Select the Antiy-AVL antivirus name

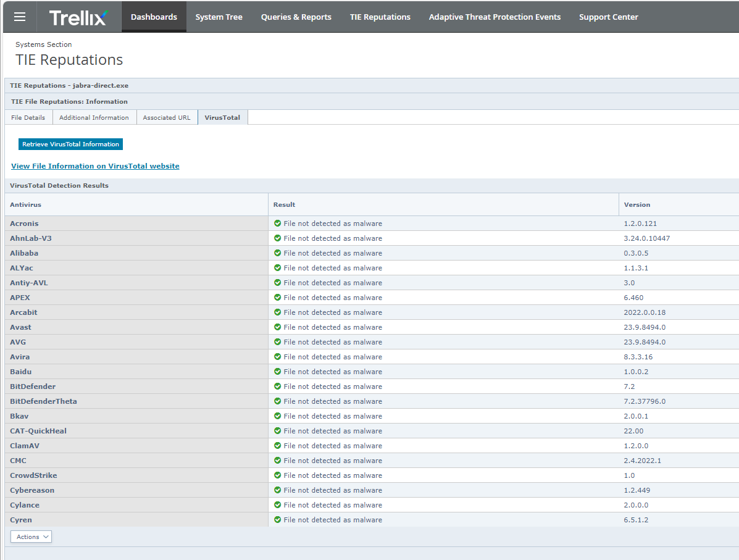pyautogui.click(x=29, y=283)
